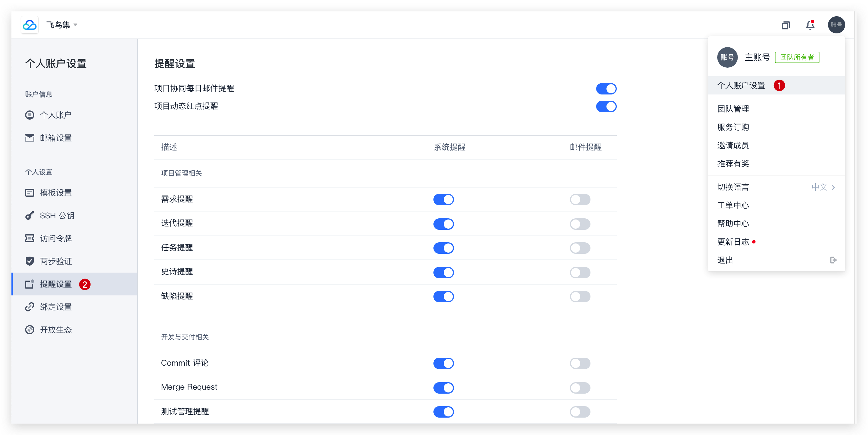Go to 模板设置 in sidebar
The image size is (868, 435).
click(56, 193)
